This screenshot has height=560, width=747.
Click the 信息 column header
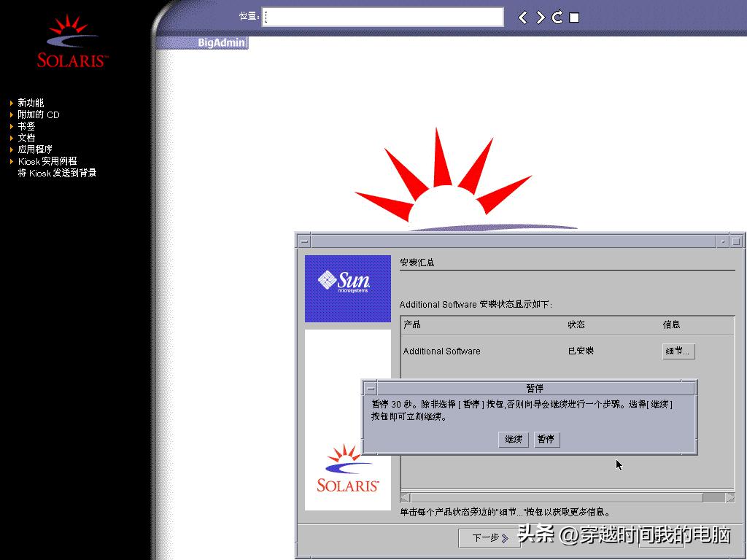coord(671,324)
